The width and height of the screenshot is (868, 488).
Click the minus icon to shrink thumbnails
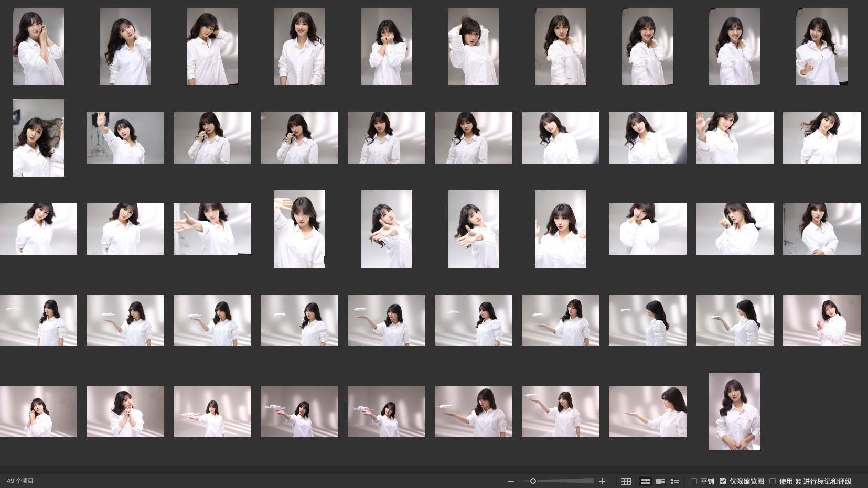tap(510, 481)
